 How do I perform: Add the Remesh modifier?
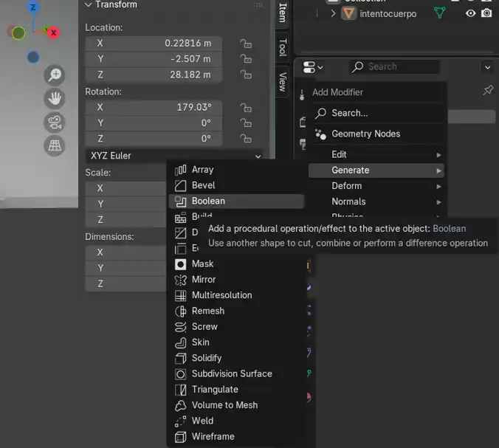pos(236,311)
